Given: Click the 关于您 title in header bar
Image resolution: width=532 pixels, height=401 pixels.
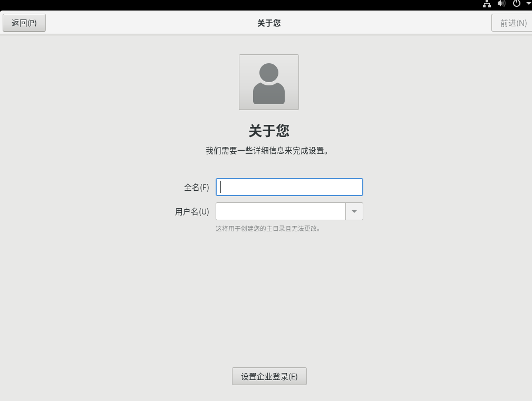Looking at the screenshot, I should coord(269,23).
